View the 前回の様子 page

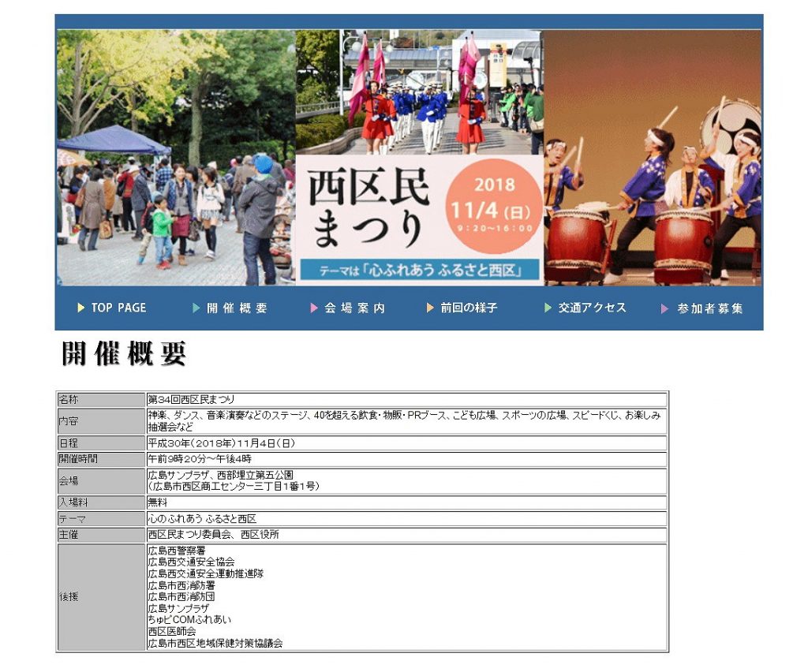[469, 308]
